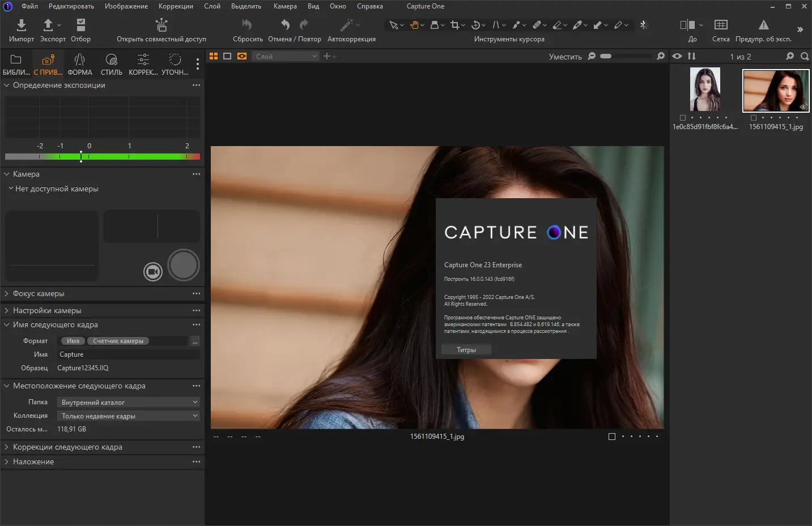Image resolution: width=812 pixels, height=526 pixels.
Task: Select the Crop cursor tool
Action: pyautogui.click(x=454, y=25)
